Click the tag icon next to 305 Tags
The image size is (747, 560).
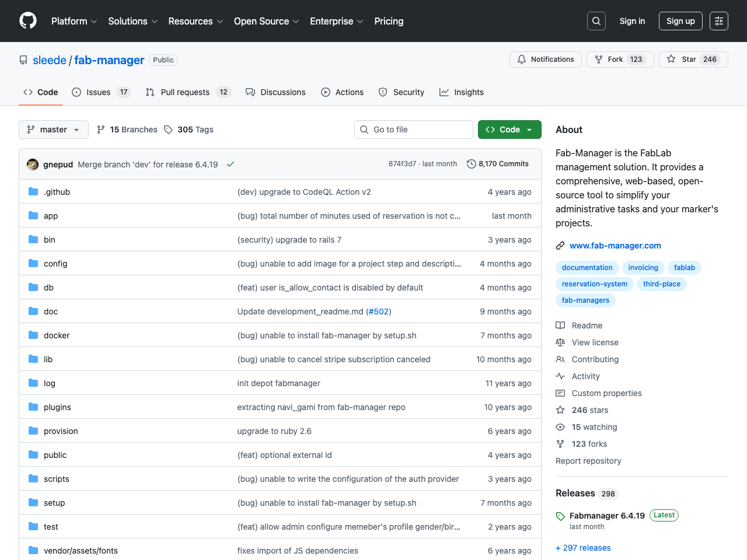click(168, 129)
